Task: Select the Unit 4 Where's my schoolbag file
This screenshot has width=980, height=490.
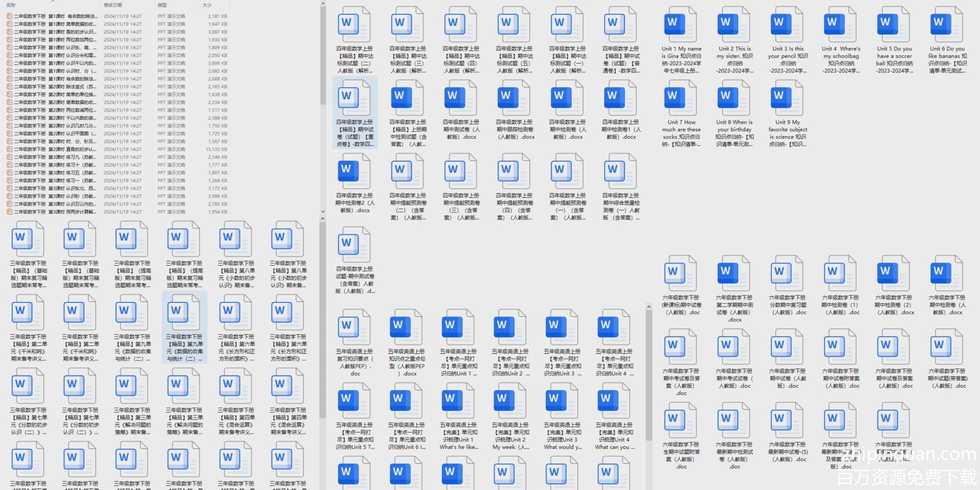Action: (841, 40)
